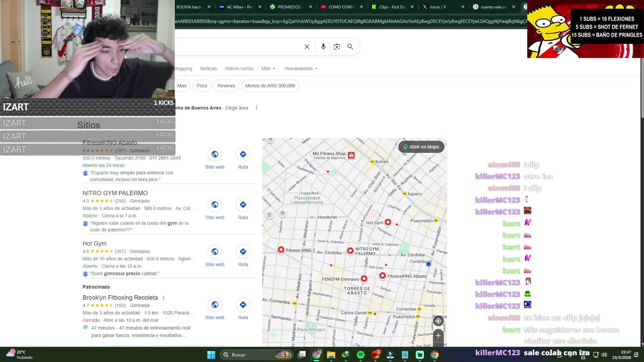Clear the Google search box with X
The height and width of the screenshot is (362, 644).
pyautogui.click(x=307, y=47)
